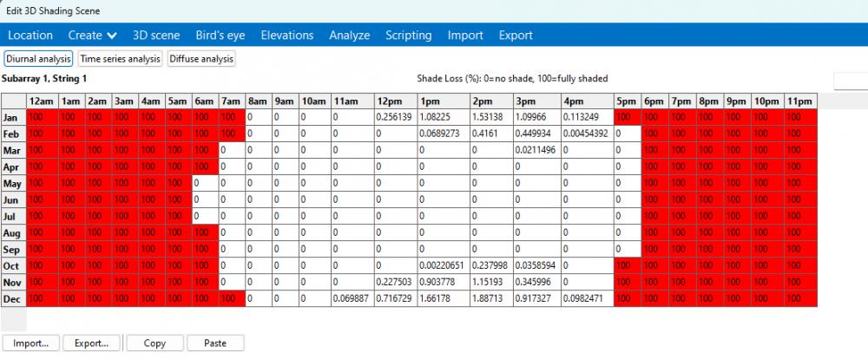The height and width of the screenshot is (359, 868).
Task: Click the cell with value 0.227503
Action: point(395,282)
